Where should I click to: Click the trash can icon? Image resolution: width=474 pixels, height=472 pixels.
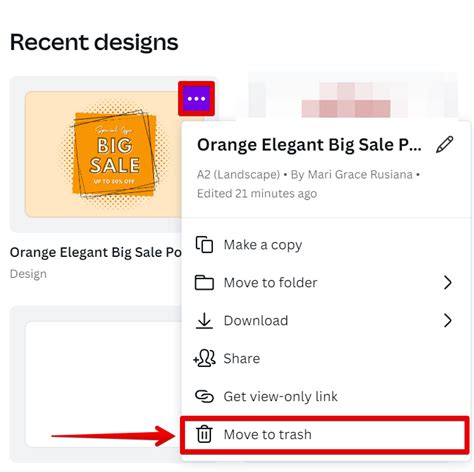(204, 434)
